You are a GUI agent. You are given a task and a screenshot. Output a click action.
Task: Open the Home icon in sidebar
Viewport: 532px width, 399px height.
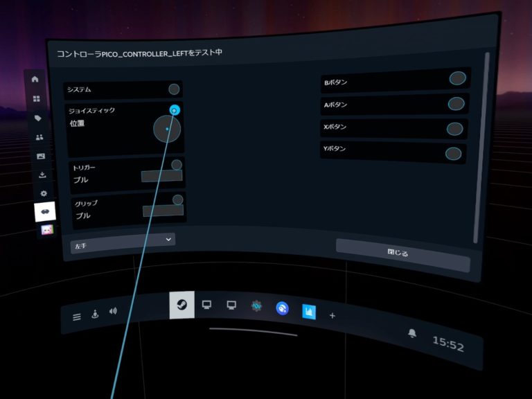click(35, 79)
